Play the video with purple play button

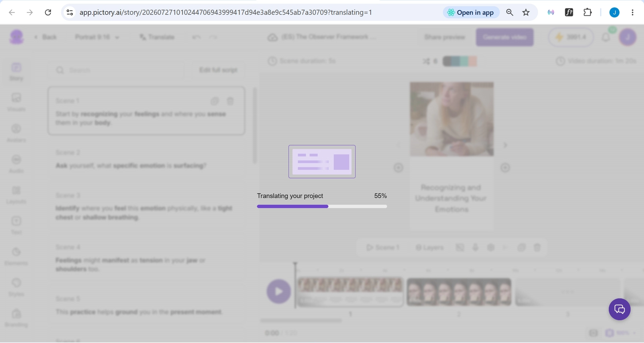point(279,291)
